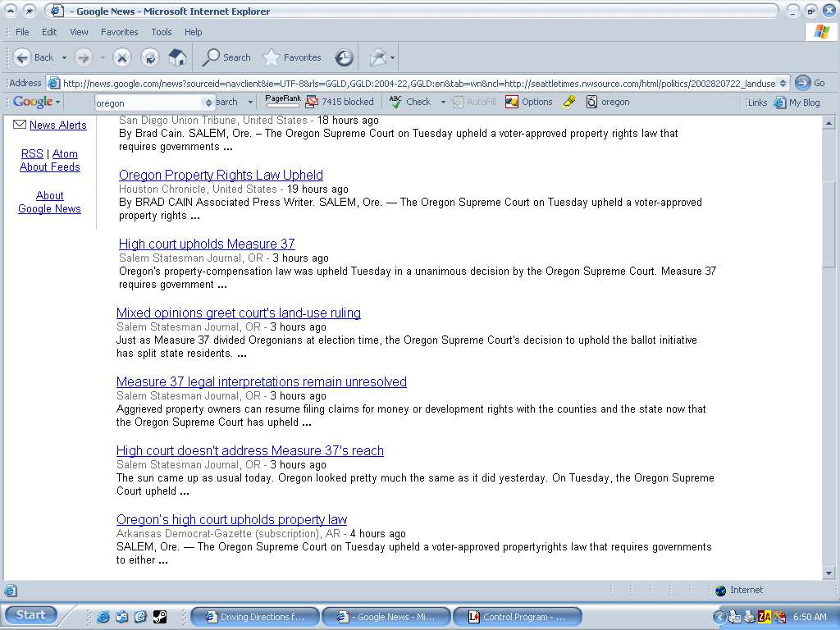This screenshot has width=840, height=630.
Task: Click the ZoneAlarm ZA tray icon
Action: 764,617
